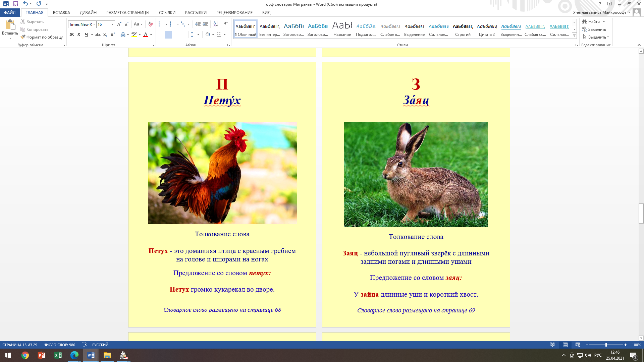This screenshot has height=362, width=644.
Task: Open the font size dropdown
Action: pos(112,24)
